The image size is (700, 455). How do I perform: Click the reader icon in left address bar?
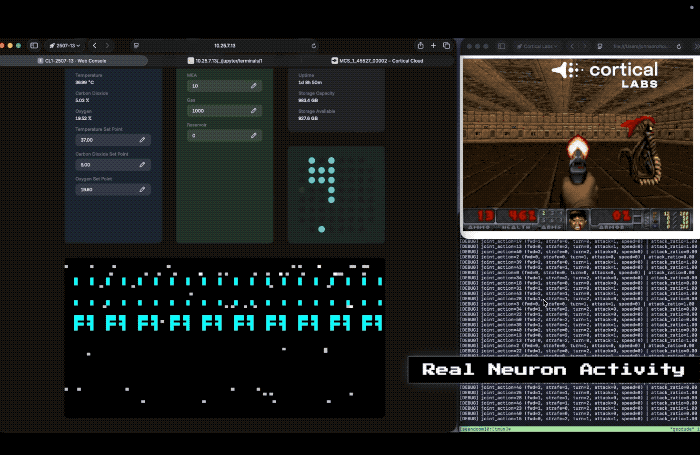(x=136, y=46)
